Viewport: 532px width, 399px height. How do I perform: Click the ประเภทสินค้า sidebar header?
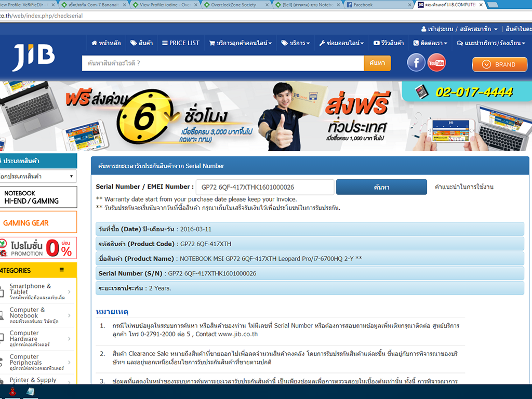[x=38, y=161]
